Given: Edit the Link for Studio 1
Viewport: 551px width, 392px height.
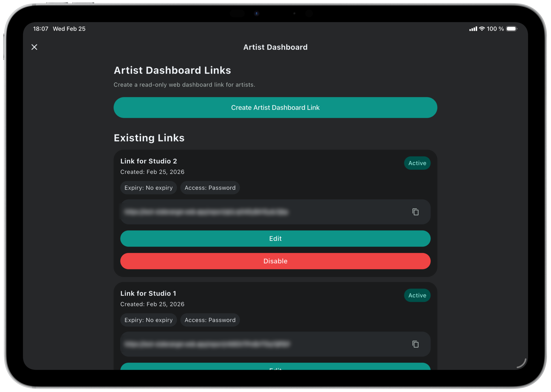Looking at the screenshot, I should coord(275,366).
